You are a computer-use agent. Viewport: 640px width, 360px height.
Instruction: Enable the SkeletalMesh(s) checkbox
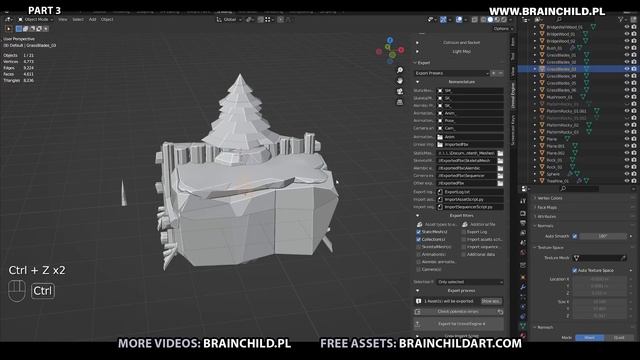click(418, 247)
